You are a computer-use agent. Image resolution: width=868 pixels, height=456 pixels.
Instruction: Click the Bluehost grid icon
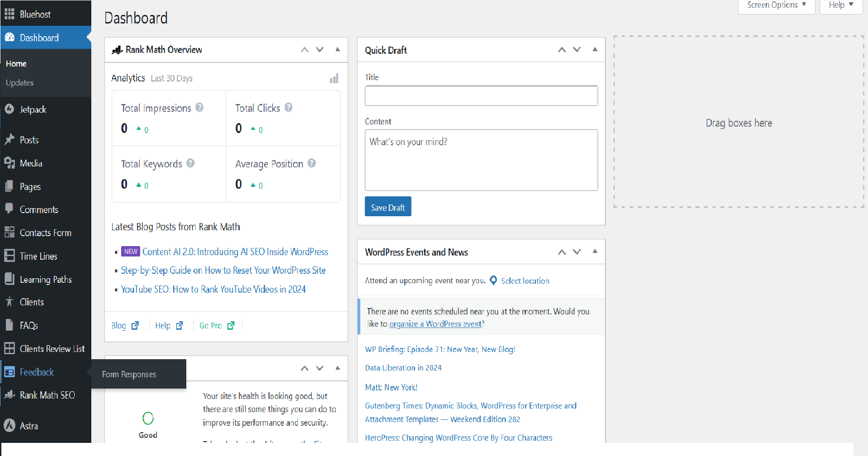(9, 14)
